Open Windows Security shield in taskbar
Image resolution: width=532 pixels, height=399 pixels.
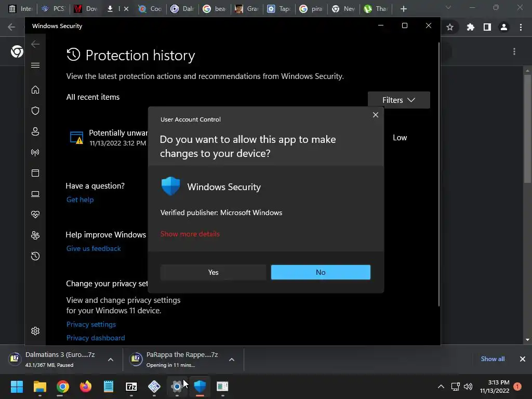tap(200, 387)
